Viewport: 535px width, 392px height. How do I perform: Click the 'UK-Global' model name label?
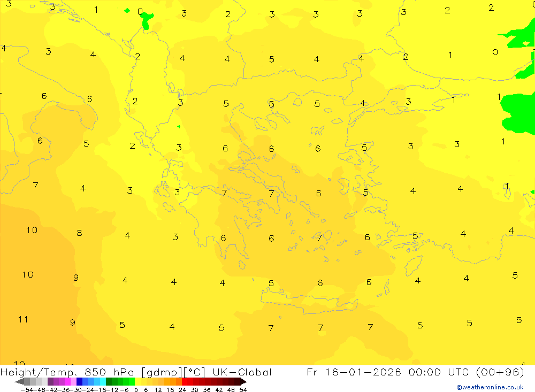tap(242, 372)
